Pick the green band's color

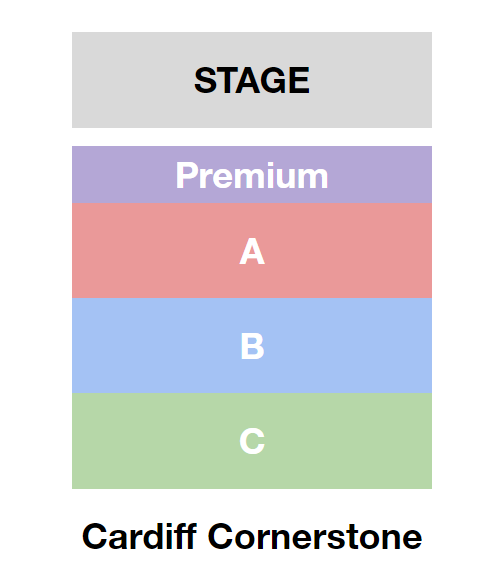coord(110,441)
